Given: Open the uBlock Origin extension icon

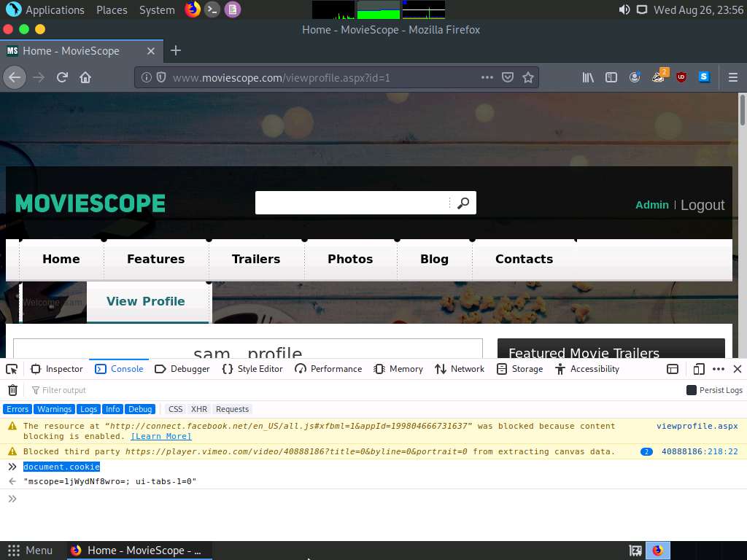Looking at the screenshot, I should tap(681, 77).
